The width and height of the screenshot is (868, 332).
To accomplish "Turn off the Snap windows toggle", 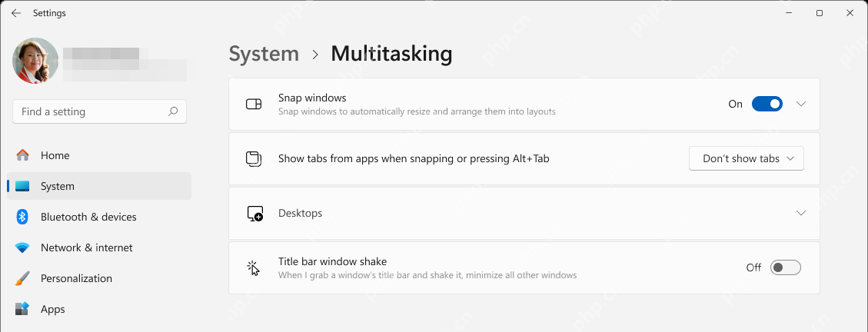I will [767, 104].
